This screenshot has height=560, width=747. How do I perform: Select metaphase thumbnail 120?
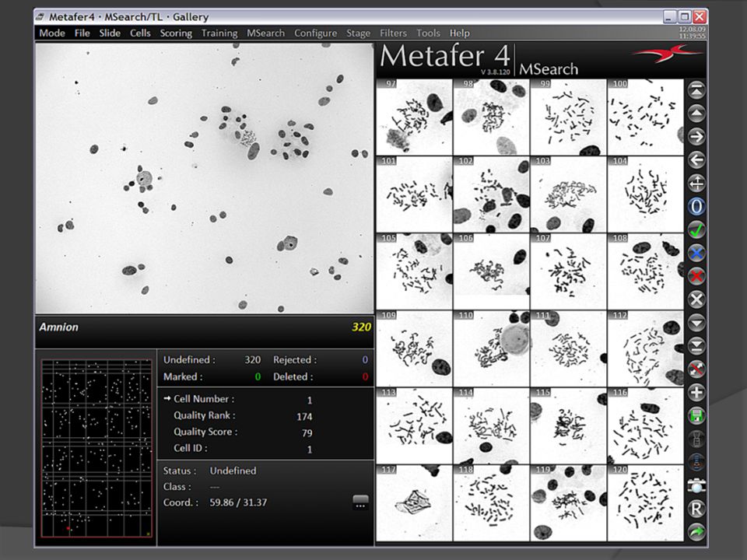click(646, 503)
